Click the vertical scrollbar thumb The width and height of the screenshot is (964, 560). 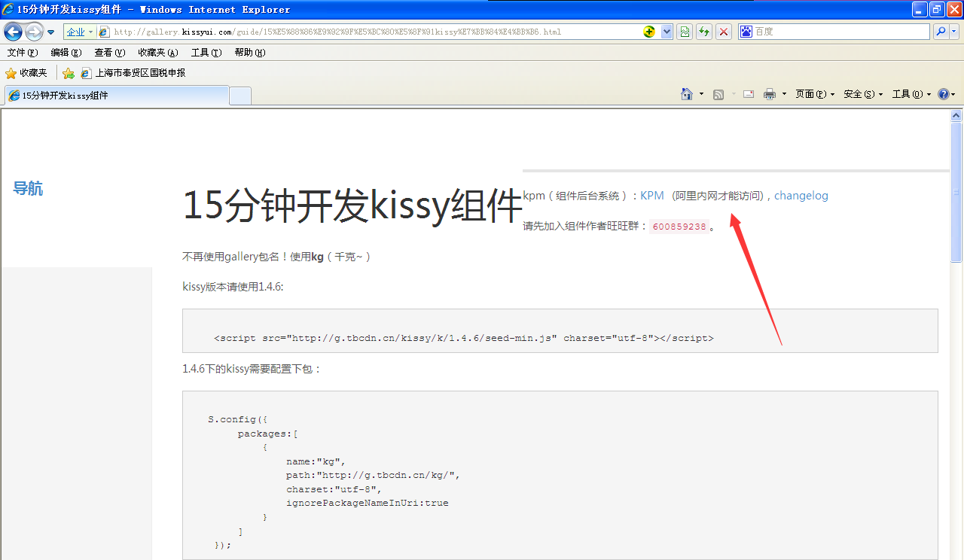tap(956, 193)
